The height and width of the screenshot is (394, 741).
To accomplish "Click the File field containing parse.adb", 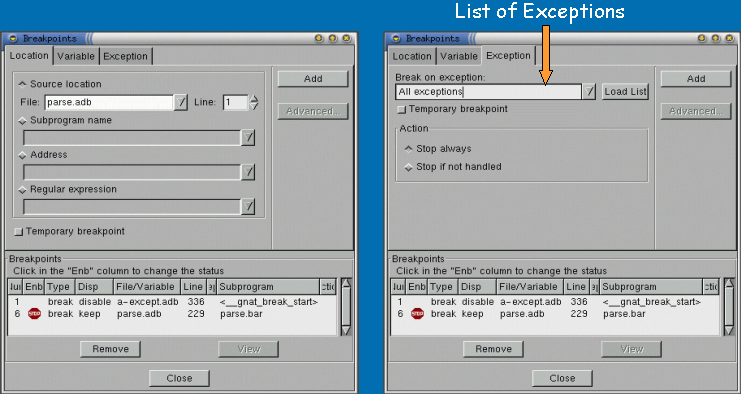I will (109, 102).
